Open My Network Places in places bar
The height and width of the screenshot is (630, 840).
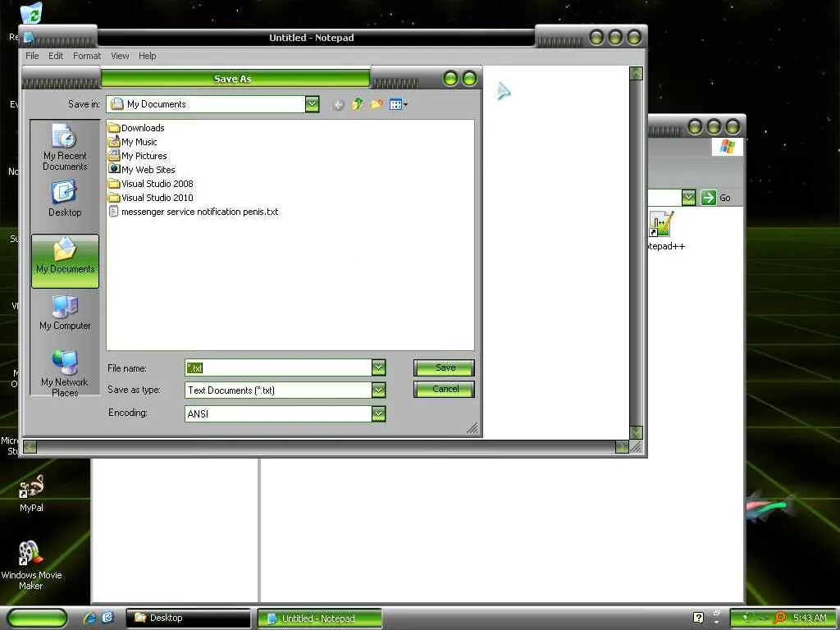click(x=65, y=373)
